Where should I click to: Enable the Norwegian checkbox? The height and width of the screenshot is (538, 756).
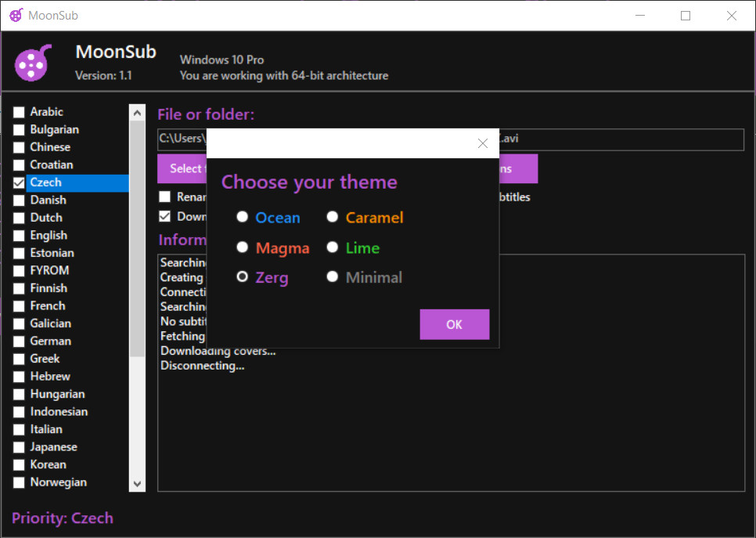[19, 482]
